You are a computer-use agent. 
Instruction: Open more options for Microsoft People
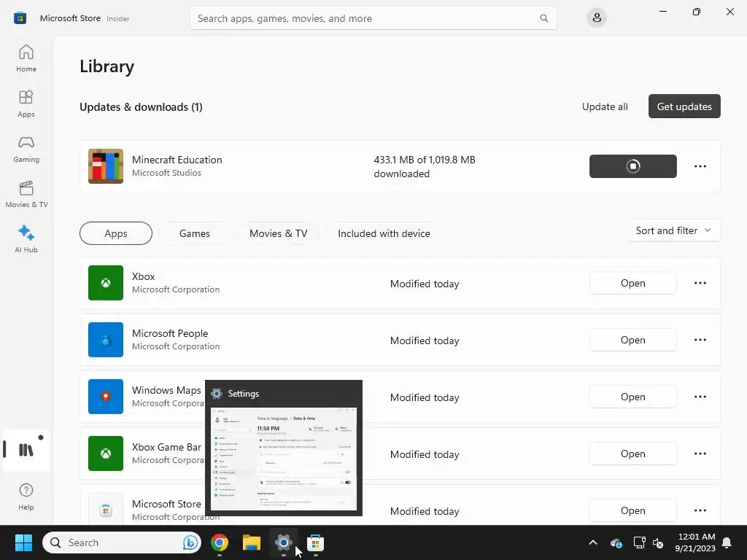click(700, 340)
